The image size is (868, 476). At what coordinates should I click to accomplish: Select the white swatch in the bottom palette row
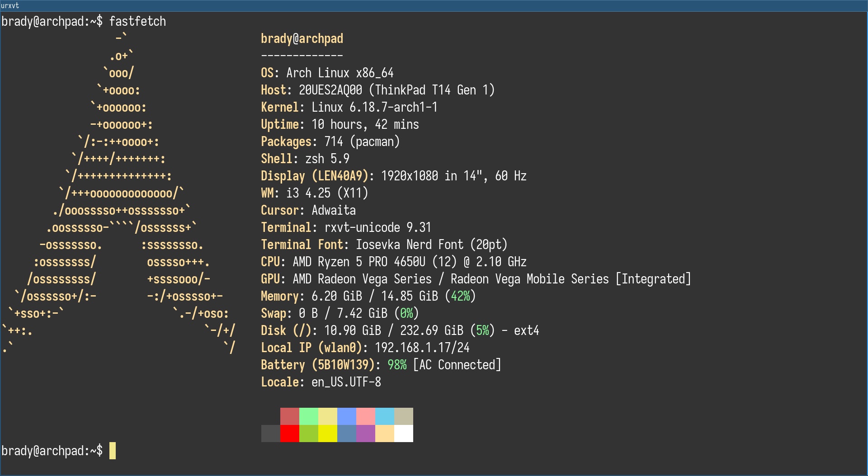click(404, 434)
